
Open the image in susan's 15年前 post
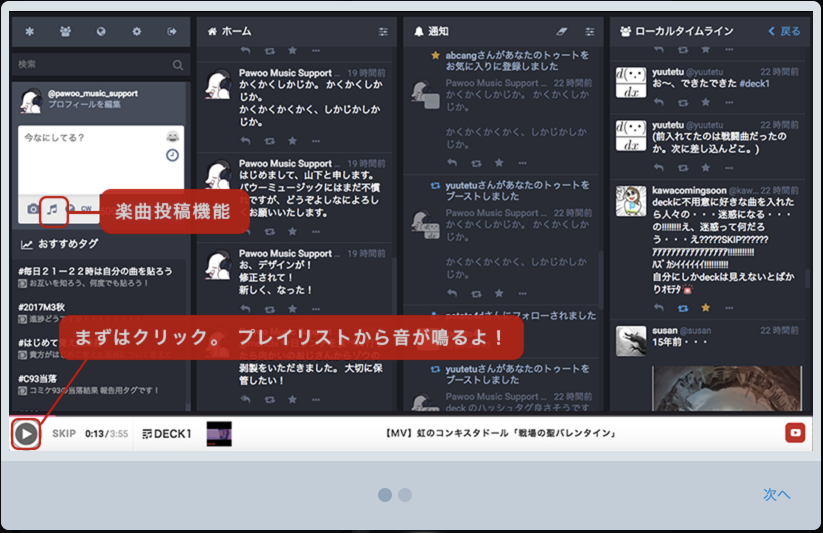point(727,388)
